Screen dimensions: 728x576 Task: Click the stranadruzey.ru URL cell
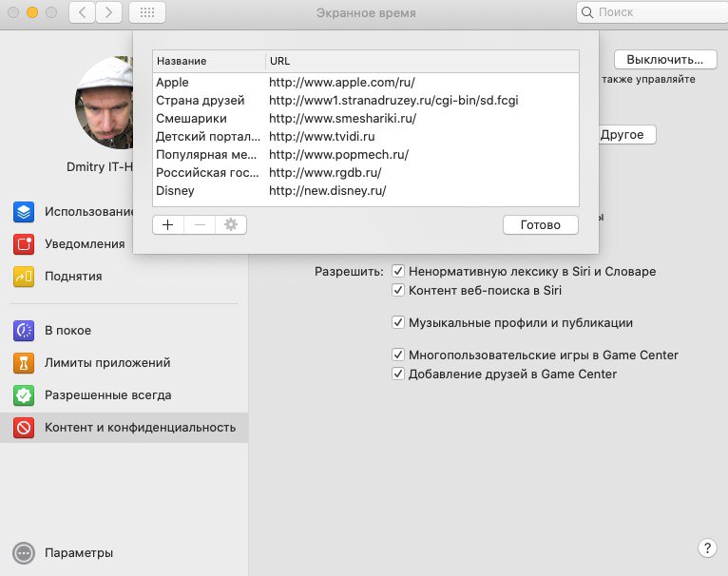[393, 101]
